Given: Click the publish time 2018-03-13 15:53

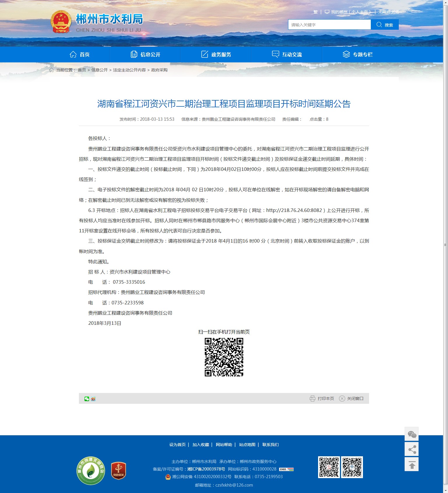Looking at the screenshot, I should click(157, 119).
